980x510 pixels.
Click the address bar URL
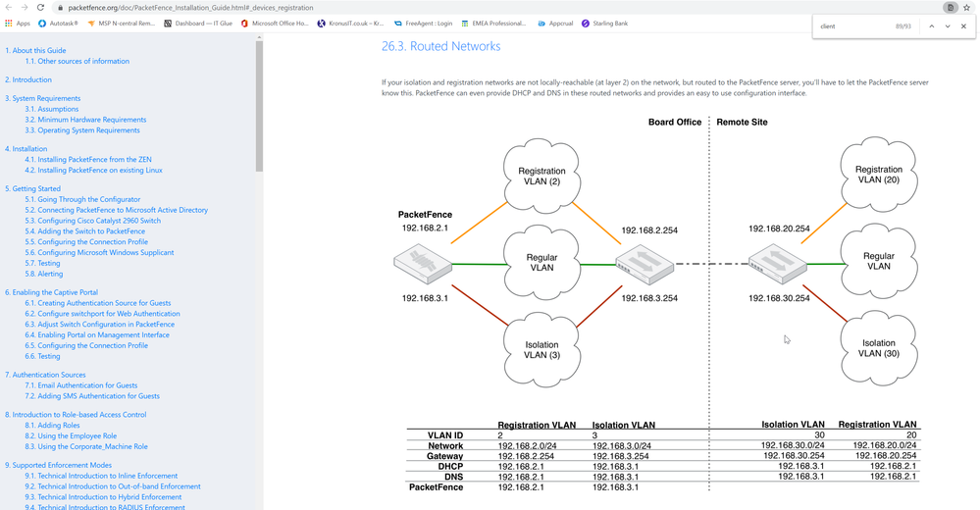190,8
